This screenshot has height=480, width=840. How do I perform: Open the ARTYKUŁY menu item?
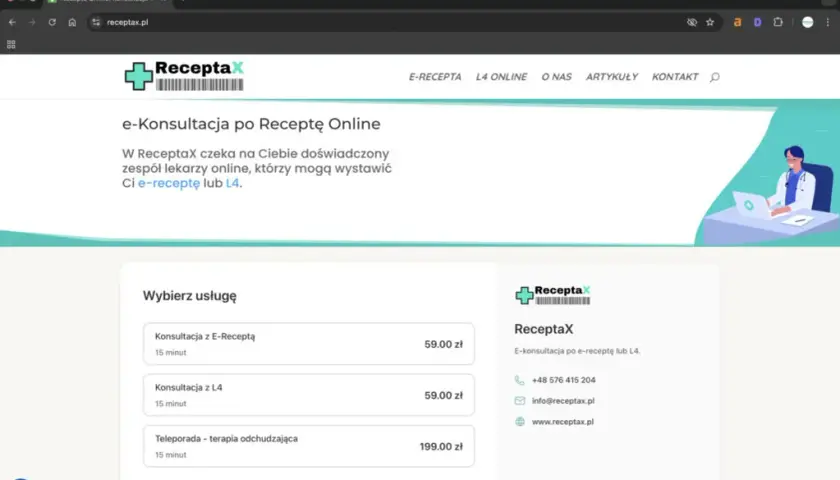(x=612, y=77)
